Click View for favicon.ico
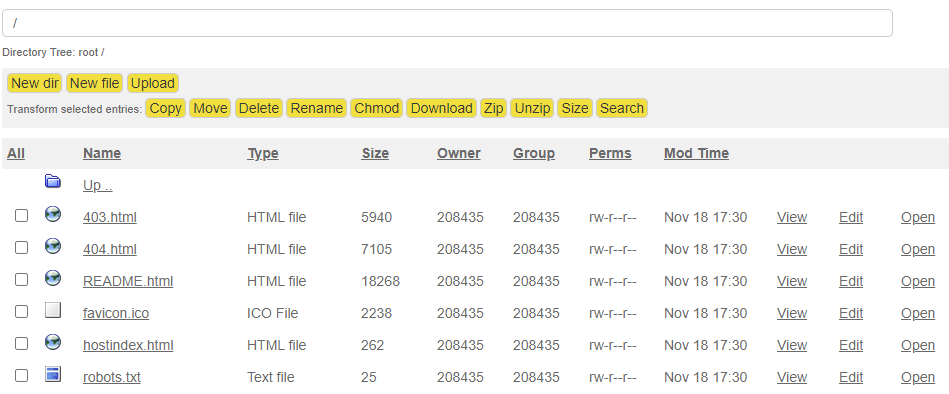 (792, 314)
